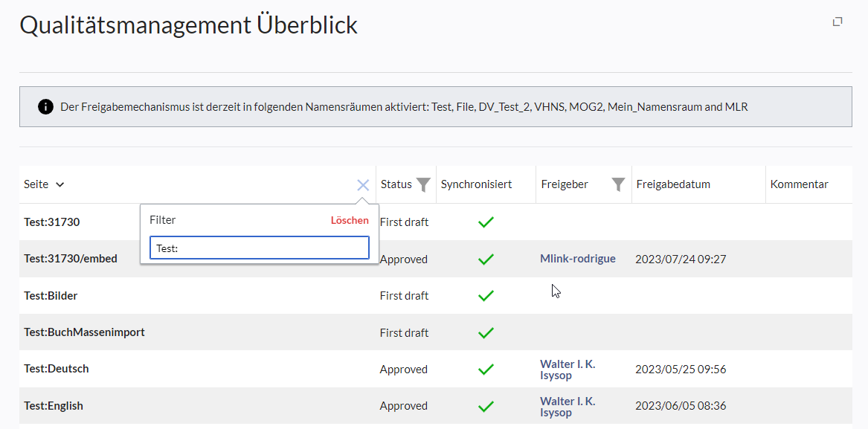
Task: Expand the Seite column sort chevron
Action: [60, 185]
